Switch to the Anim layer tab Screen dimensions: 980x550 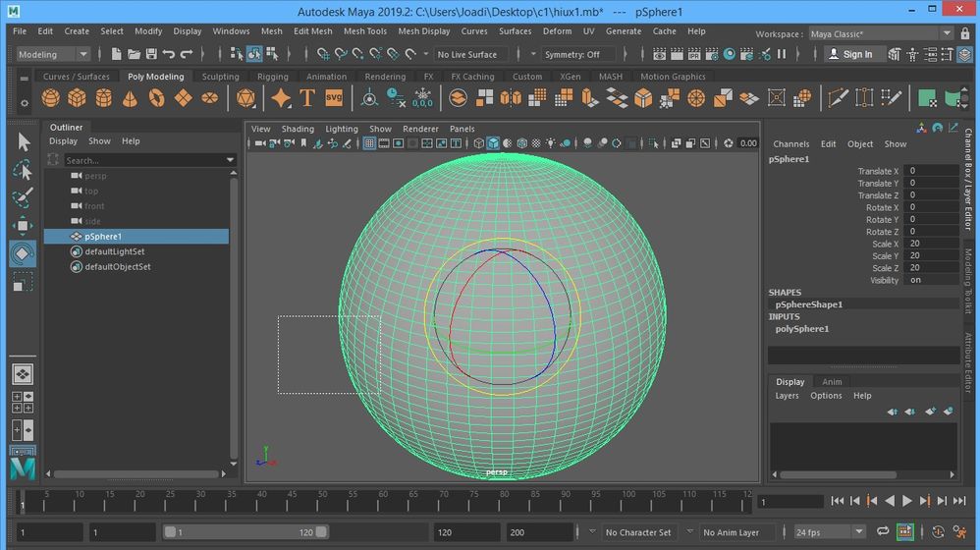click(x=832, y=382)
